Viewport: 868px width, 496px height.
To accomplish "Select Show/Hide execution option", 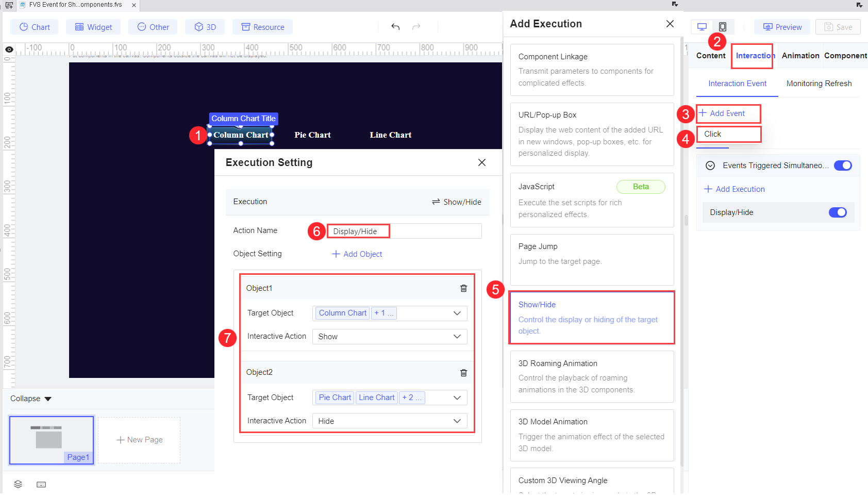I will tap(592, 318).
